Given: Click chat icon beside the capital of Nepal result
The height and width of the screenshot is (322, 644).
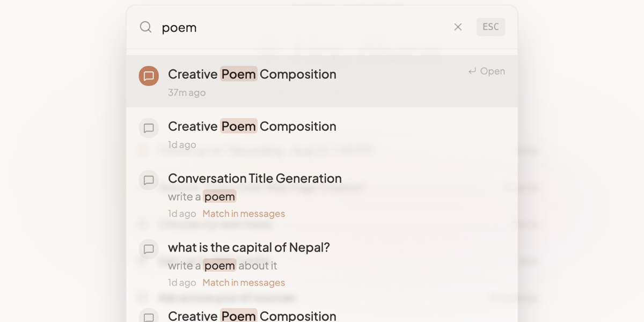Looking at the screenshot, I should point(149,249).
